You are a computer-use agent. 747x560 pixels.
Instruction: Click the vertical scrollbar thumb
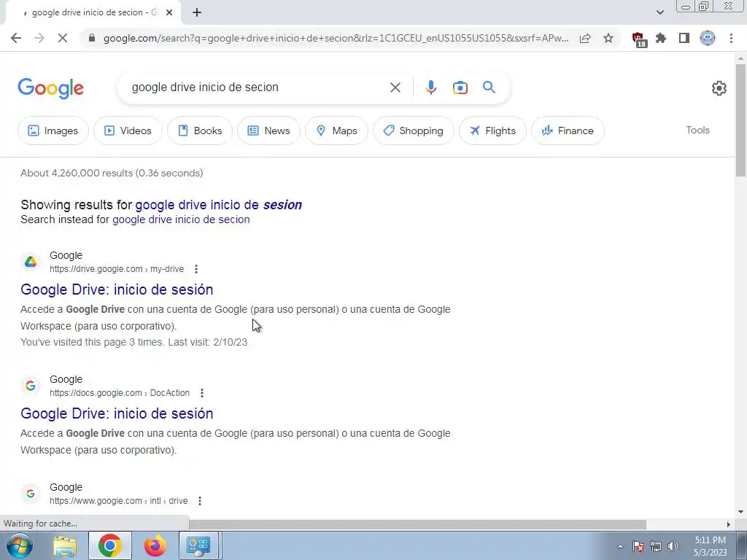pos(740,120)
